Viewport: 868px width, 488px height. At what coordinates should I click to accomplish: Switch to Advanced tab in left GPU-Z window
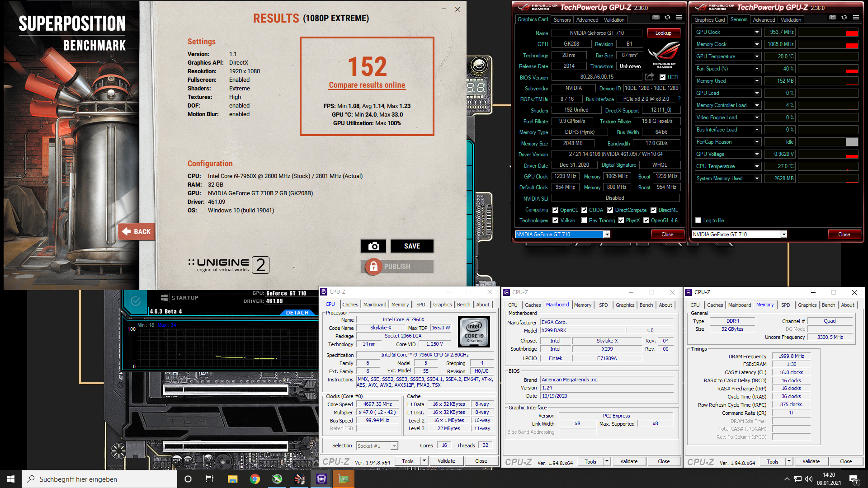(x=587, y=20)
